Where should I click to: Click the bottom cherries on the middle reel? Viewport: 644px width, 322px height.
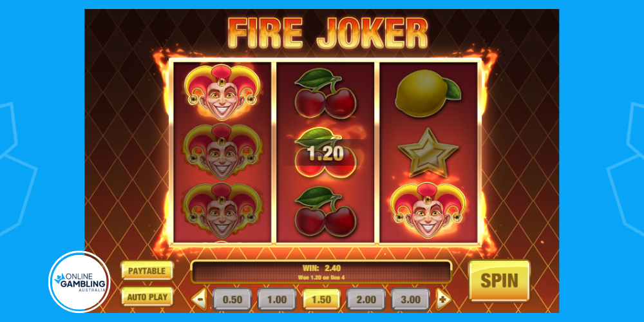coord(325,211)
